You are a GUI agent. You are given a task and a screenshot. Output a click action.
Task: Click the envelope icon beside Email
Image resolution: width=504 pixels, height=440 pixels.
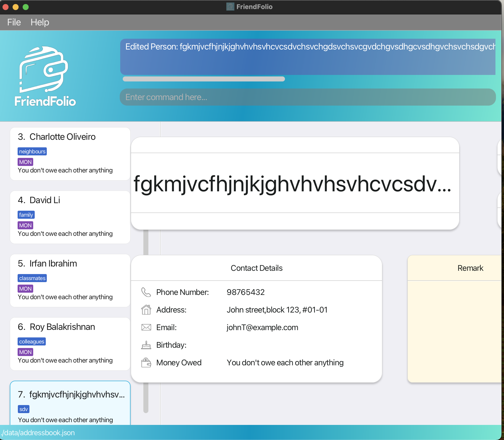tap(146, 327)
